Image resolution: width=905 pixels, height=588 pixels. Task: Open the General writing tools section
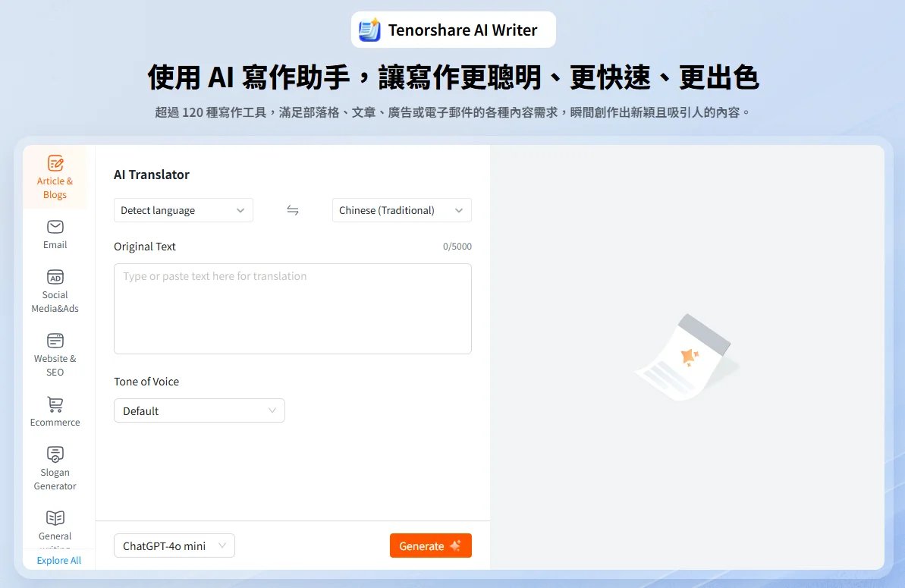click(x=54, y=524)
